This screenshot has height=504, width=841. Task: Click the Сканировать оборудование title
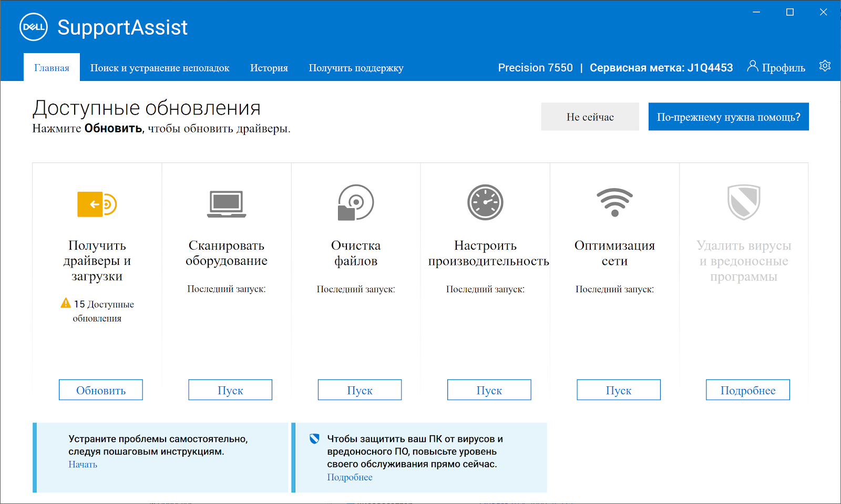pyautogui.click(x=227, y=253)
